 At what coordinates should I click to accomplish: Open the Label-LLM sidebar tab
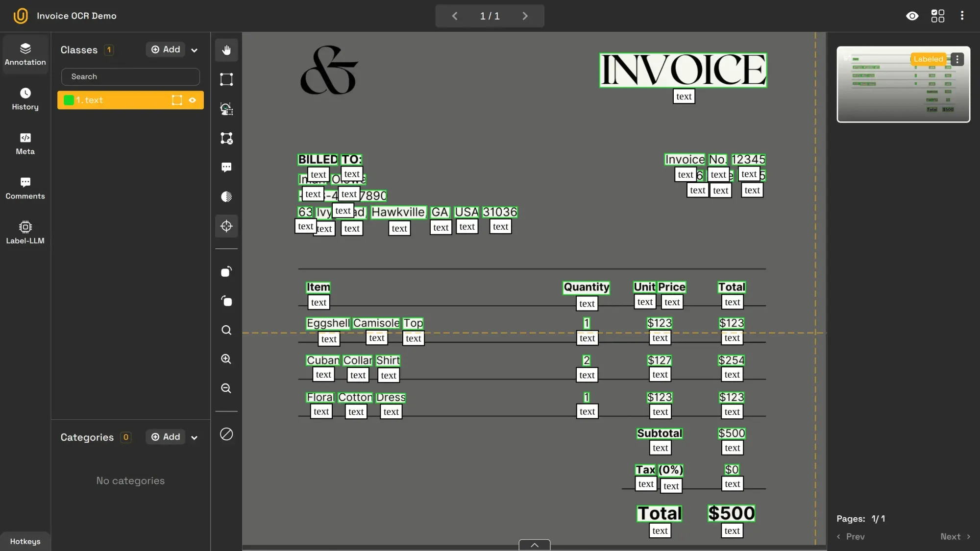pos(25,233)
